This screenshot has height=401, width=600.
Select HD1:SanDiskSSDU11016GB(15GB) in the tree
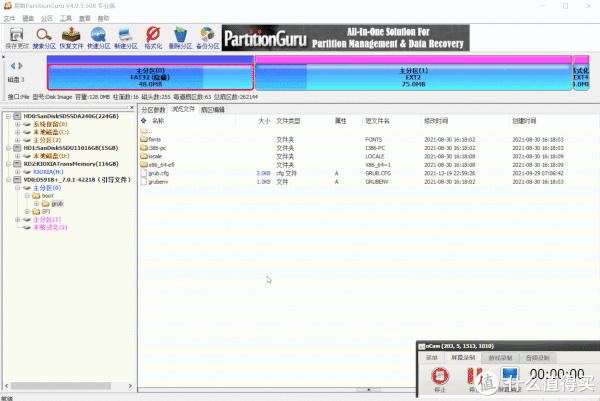(x=71, y=148)
